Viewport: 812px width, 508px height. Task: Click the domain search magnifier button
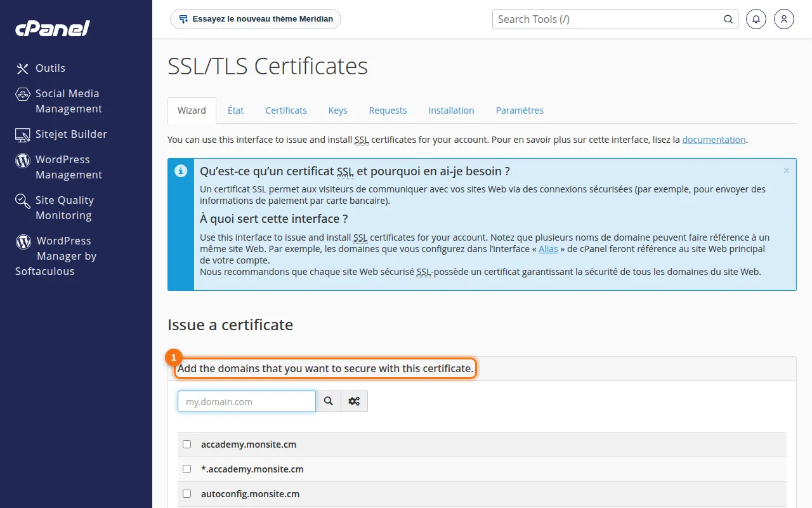tap(329, 401)
